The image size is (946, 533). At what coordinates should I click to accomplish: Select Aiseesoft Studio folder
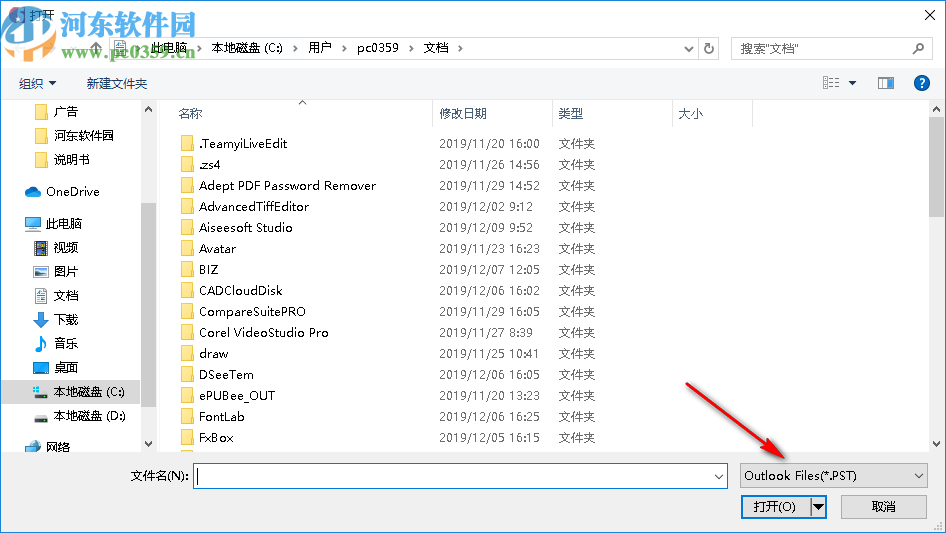tap(246, 228)
